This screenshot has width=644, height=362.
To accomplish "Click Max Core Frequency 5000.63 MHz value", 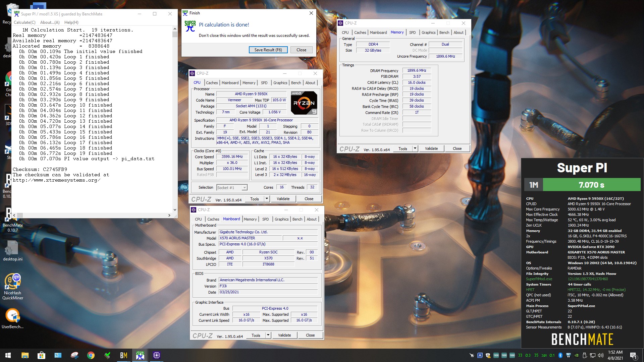I will pos(586,209).
